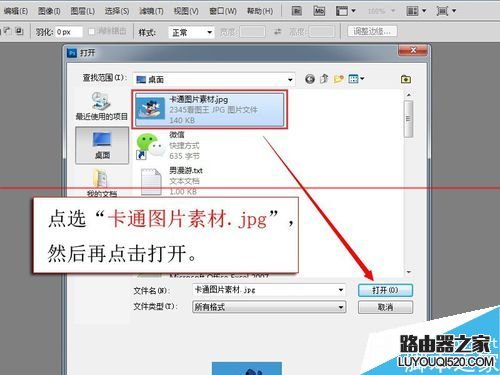Open the file name (文件名) dropdown arrow
Screen dimensions: 500x375
(341, 290)
